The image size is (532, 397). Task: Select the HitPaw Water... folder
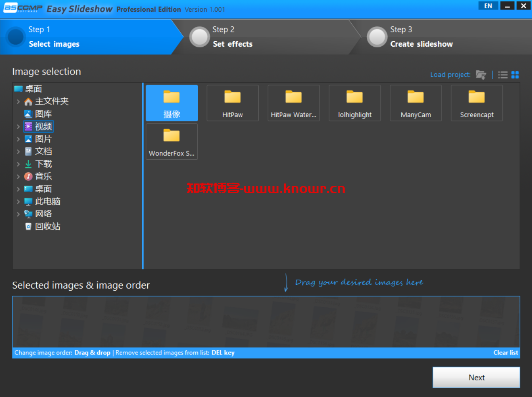click(x=294, y=103)
